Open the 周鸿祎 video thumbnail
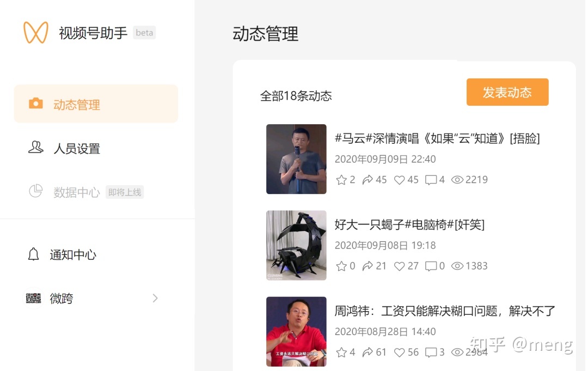The height and width of the screenshot is (371, 588). [x=296, y=331]
